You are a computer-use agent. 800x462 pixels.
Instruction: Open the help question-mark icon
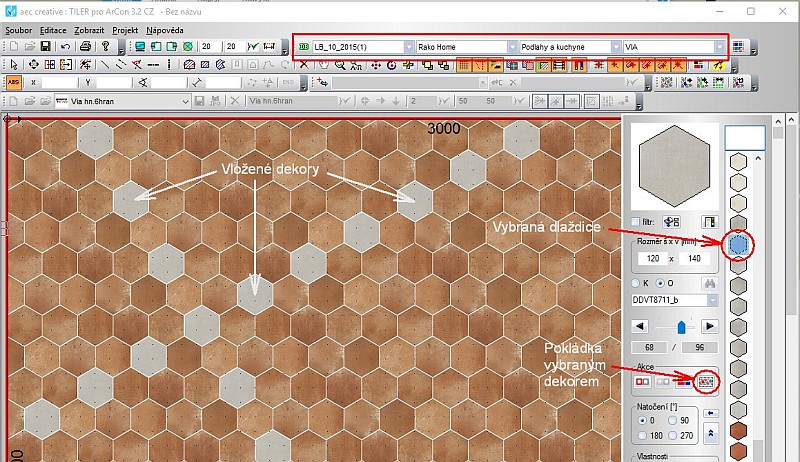(x=105, y=46)
